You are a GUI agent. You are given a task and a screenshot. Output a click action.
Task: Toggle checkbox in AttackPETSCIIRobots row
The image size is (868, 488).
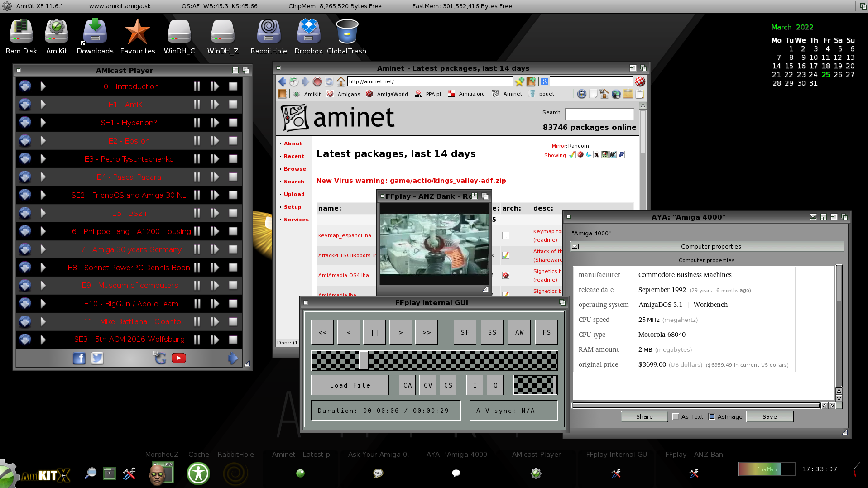click(506, 255)
